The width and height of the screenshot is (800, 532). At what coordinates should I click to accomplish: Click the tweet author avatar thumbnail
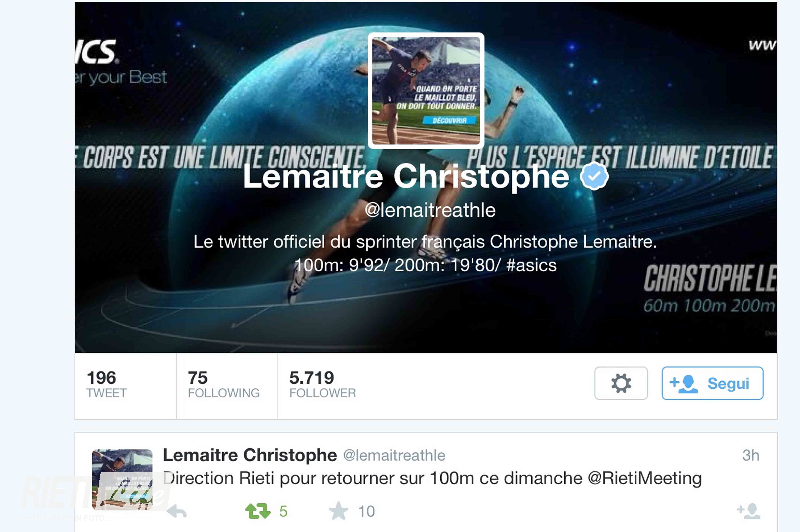pos(122,479)
